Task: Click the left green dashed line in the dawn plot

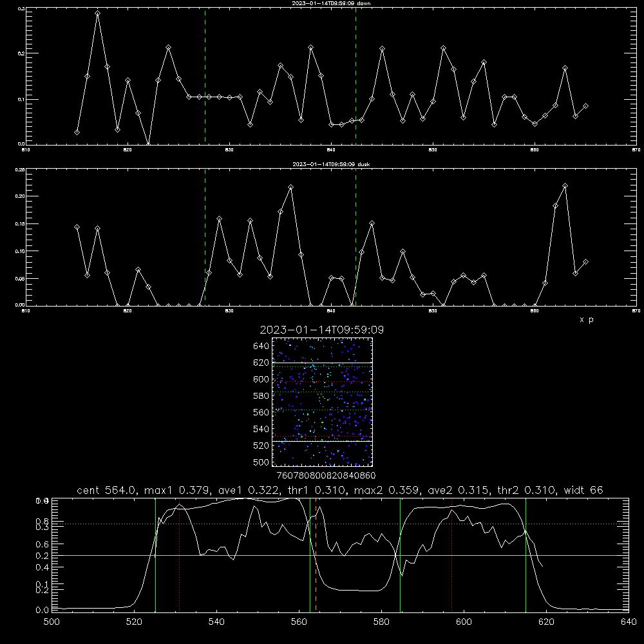Action: [205, 76]
